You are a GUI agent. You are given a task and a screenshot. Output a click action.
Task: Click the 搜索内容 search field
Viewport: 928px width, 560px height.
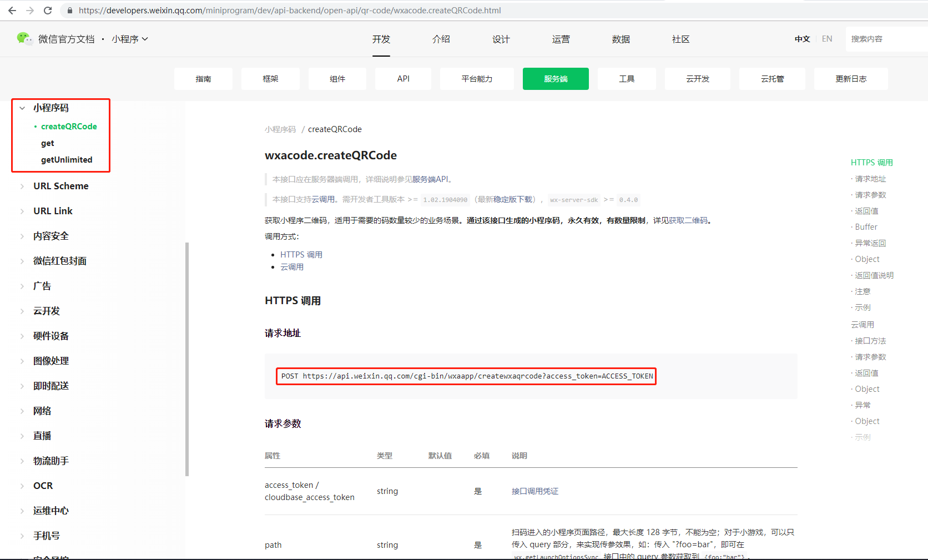tap(887, 39)
